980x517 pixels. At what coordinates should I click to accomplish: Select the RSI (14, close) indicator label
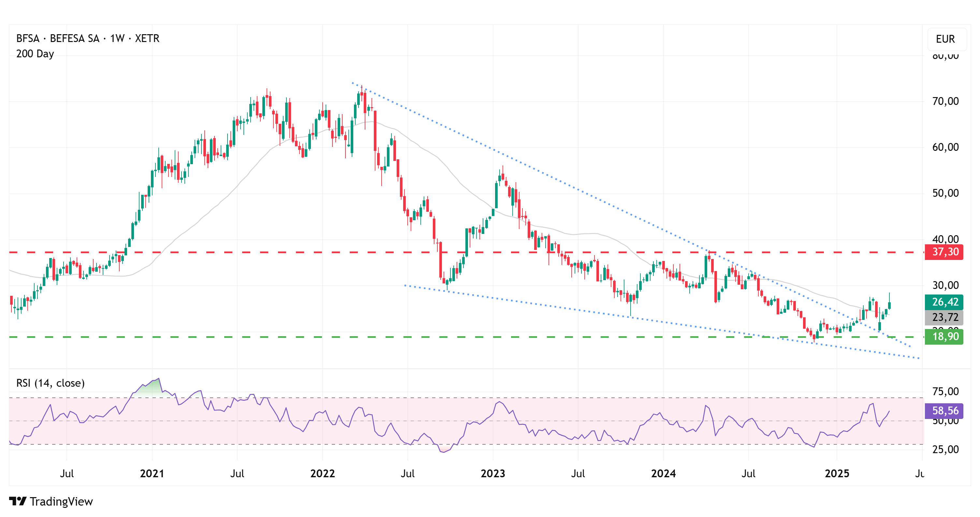coord(50,383)
